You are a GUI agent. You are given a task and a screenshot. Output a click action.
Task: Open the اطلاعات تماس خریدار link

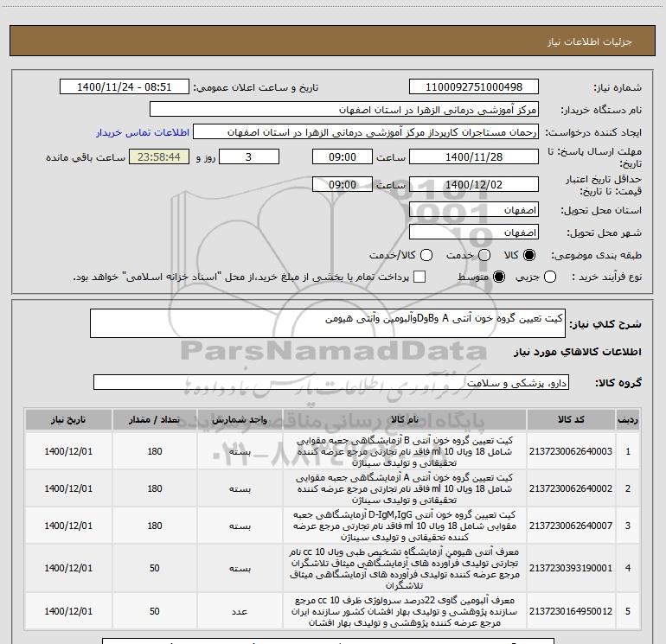(143, 132)
